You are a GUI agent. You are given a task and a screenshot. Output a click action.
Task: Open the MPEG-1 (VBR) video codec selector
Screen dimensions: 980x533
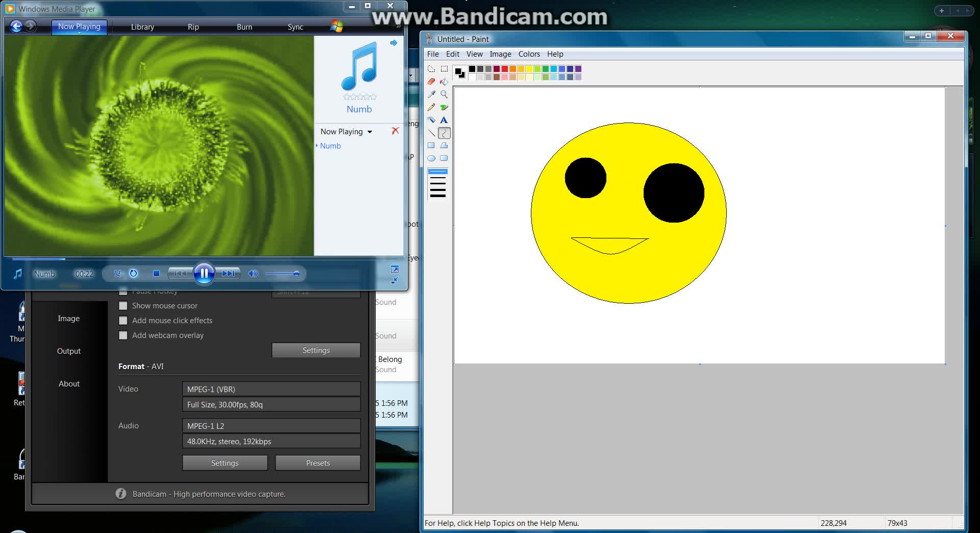click(x=271, y=389)
